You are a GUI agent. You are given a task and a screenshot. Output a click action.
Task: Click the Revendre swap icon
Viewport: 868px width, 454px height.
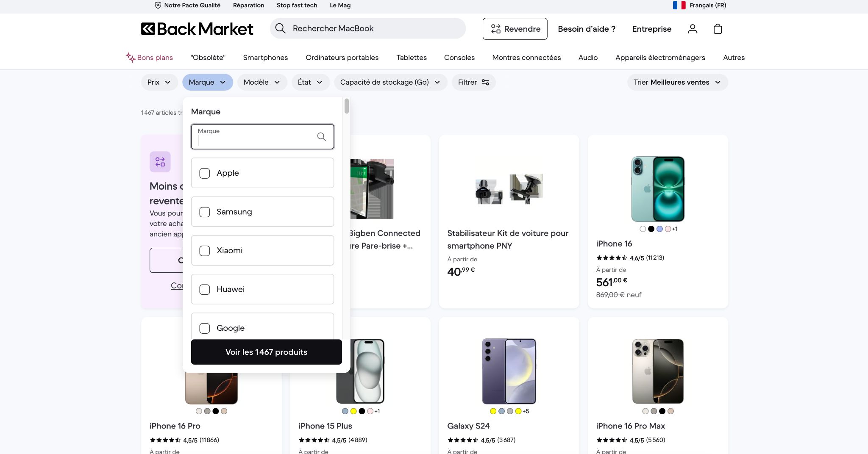coord(495,29)
